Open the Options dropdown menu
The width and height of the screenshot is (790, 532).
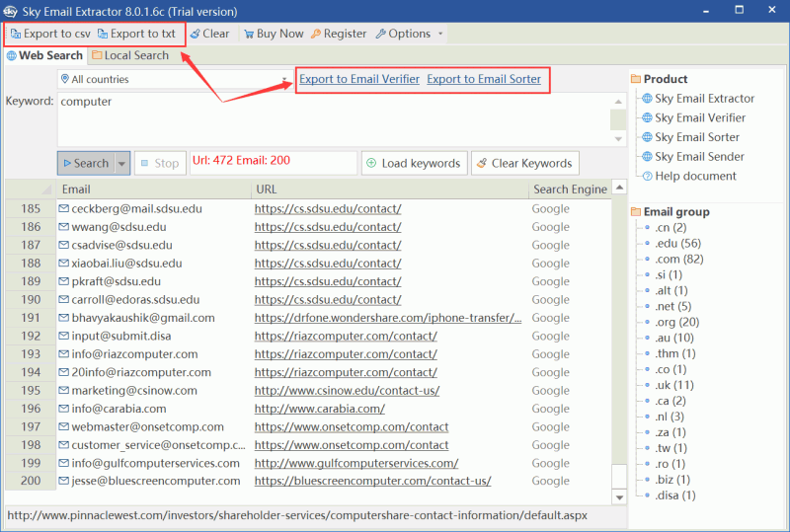tap(409, 34)
